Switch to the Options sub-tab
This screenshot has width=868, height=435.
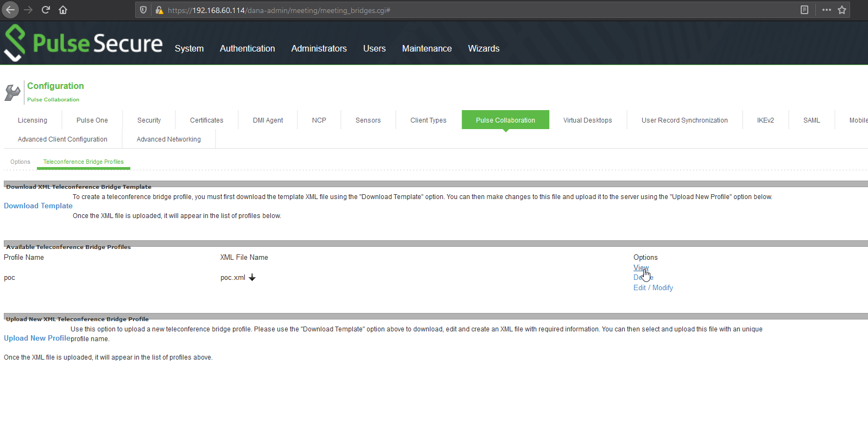(x=20, y=162)
